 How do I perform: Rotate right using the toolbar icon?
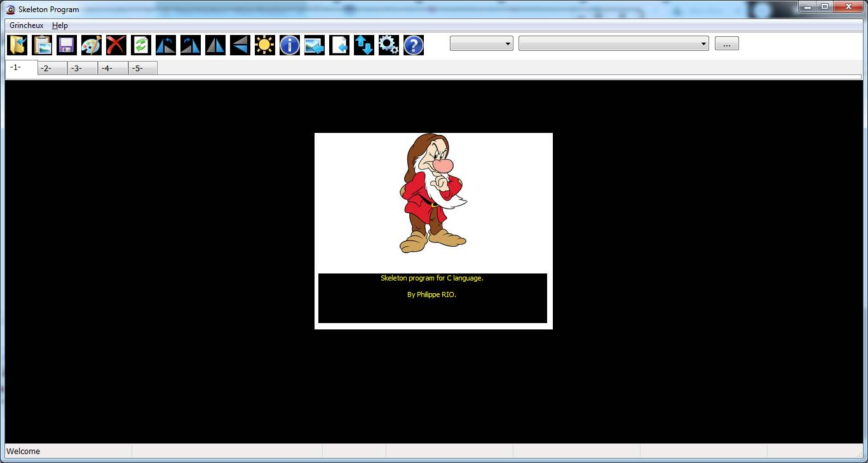(x=191, y=45)
